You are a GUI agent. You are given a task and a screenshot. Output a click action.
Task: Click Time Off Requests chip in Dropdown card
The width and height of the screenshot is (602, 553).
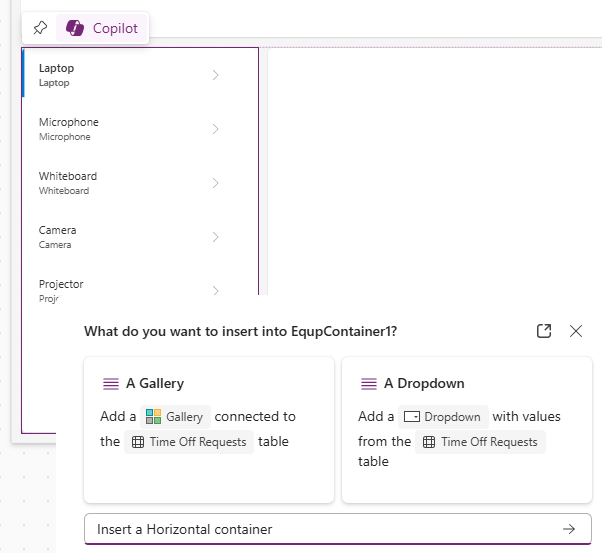coord(480,442)
